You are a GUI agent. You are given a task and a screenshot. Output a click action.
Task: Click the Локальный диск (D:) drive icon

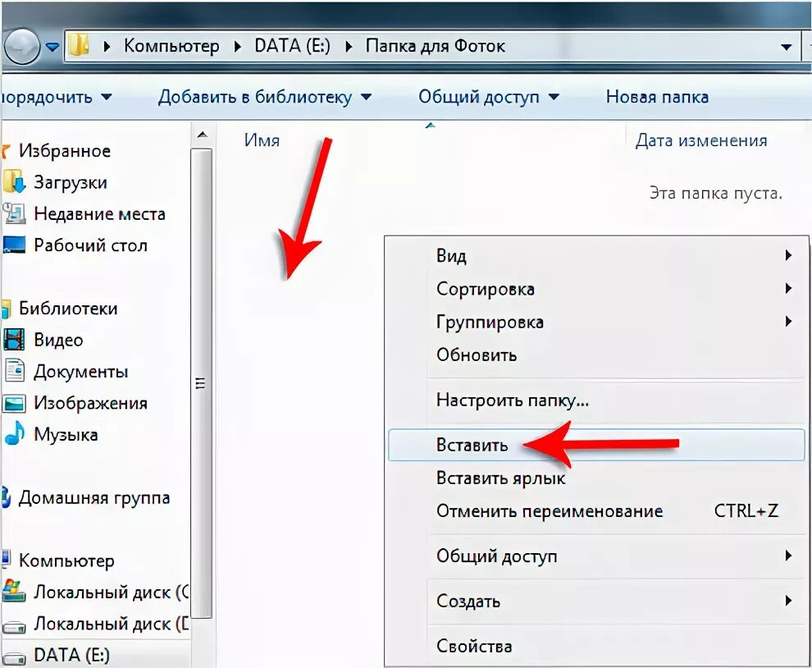click(14, 627)
